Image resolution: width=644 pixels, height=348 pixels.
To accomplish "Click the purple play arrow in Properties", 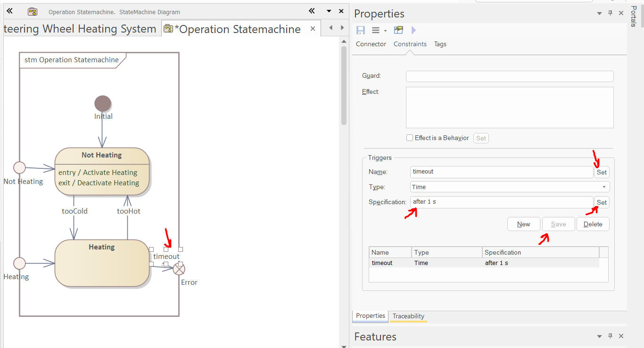I will (x=413, y=30).
